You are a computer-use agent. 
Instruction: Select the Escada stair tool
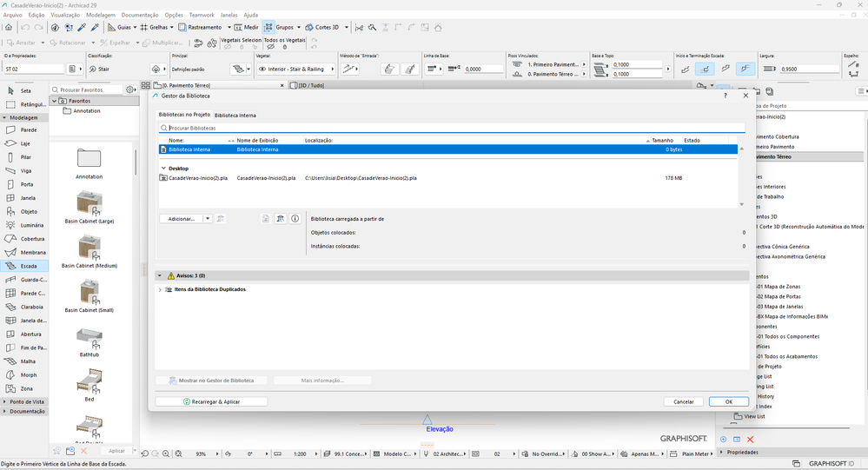click(x=23, y=267)
